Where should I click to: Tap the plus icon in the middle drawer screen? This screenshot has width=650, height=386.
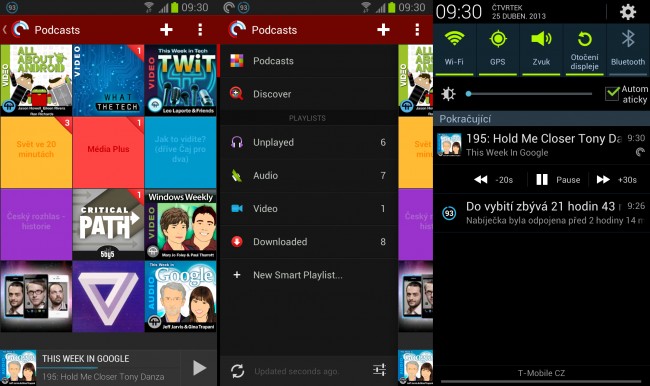click(383, 29)
